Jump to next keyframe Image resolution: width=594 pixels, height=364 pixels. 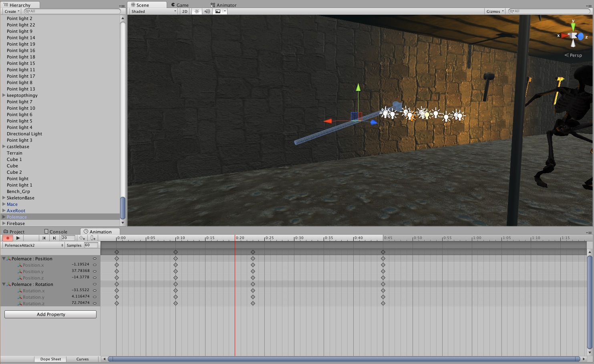pos(54,238)
